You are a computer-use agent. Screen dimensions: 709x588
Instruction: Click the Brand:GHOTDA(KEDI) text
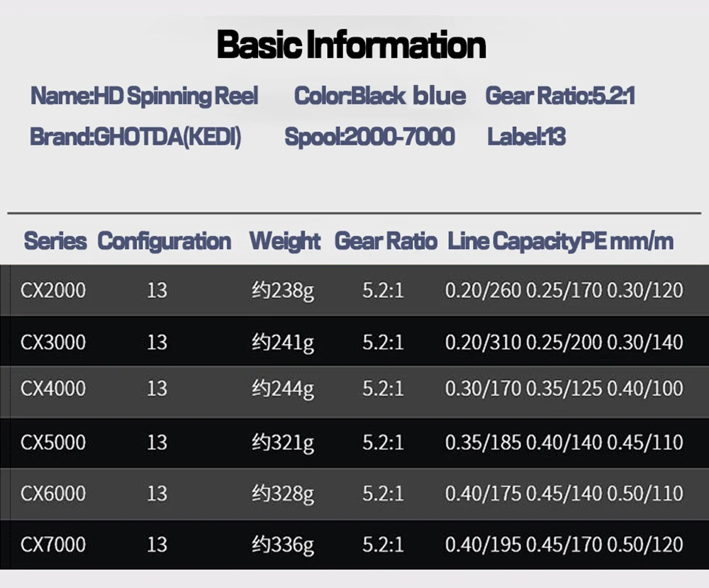click(x=135, y=136)
